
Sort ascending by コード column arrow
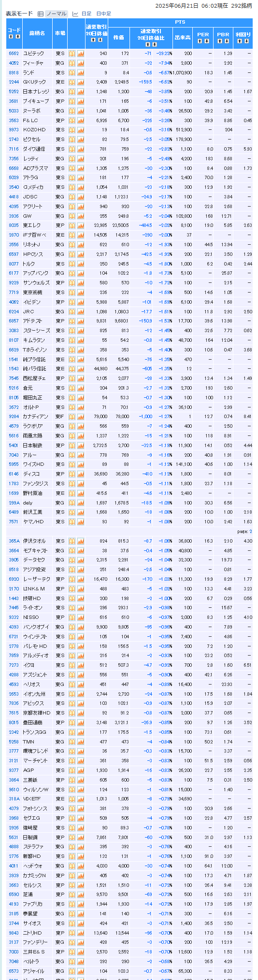tap(11, 37)
